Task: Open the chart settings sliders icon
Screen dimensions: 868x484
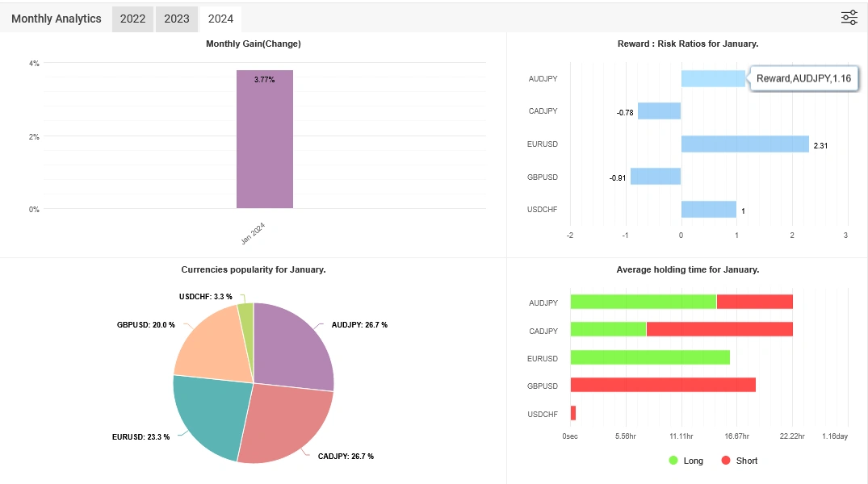Action: click(x=849, y=18)
